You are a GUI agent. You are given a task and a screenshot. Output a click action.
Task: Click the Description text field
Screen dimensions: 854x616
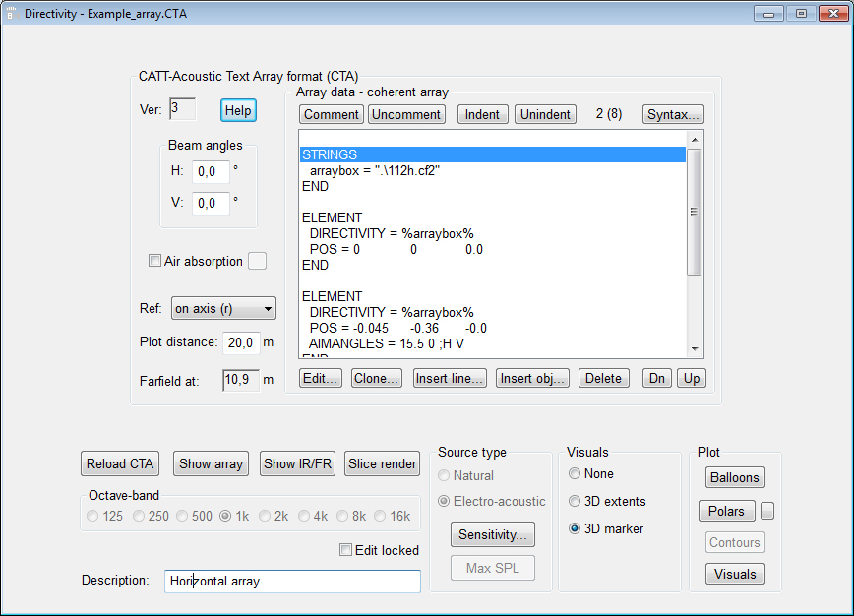point(291,581)
